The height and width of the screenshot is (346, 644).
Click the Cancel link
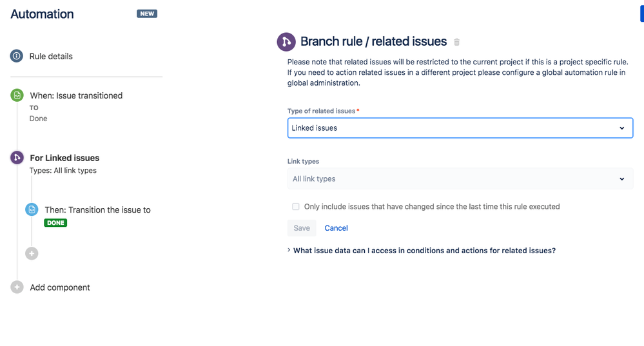336,228
